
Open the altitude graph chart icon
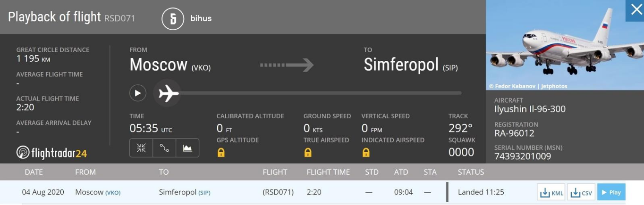(187, 148)
